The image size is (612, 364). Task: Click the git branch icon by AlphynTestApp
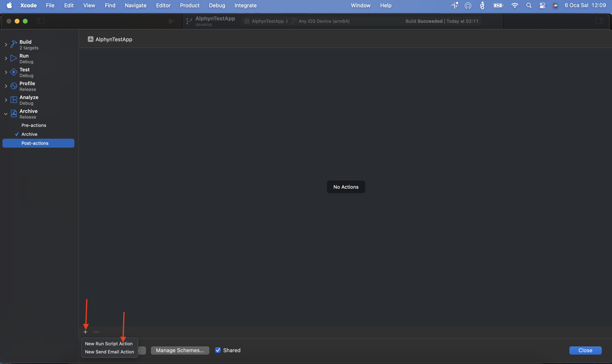click(x=189, y=21)
